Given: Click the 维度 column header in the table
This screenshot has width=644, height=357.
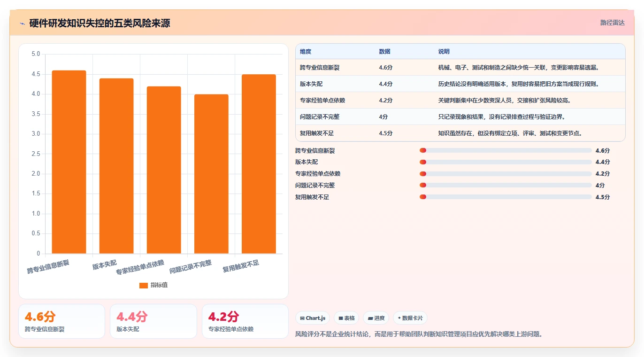Looking at the screenshot, I should pyautogui.click(x=306, y=52).
